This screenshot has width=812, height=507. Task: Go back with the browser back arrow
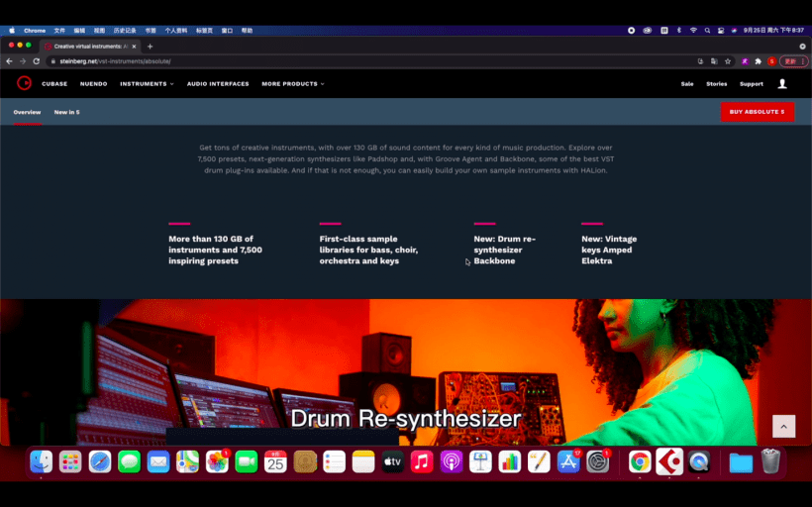click(x=10, y=61)
